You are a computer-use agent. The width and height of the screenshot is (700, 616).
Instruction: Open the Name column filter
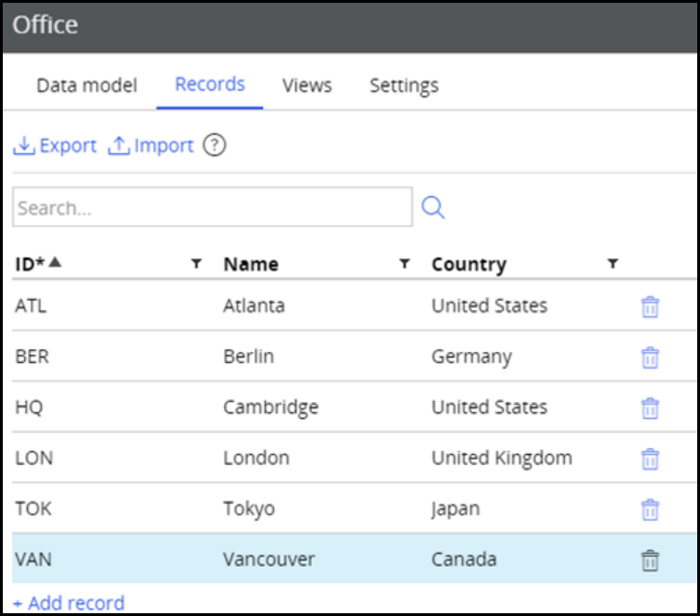[405, 264]
